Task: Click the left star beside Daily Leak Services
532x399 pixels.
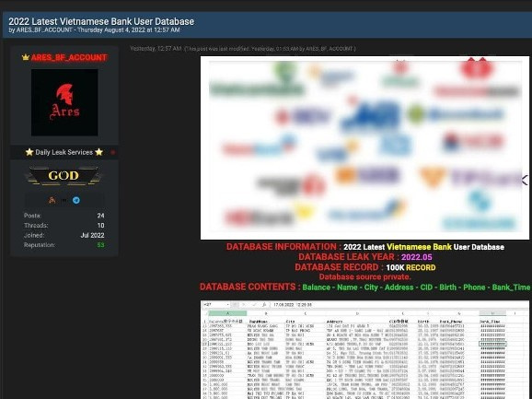Action: click(29, 152)
